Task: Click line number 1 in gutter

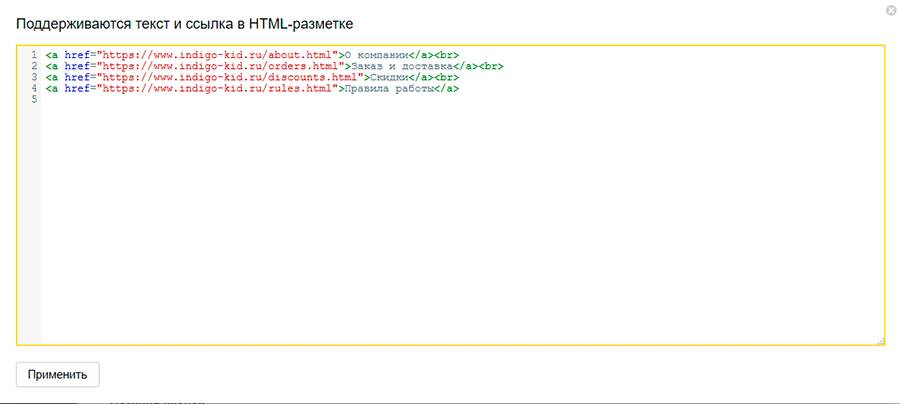Action: [33, 55]
